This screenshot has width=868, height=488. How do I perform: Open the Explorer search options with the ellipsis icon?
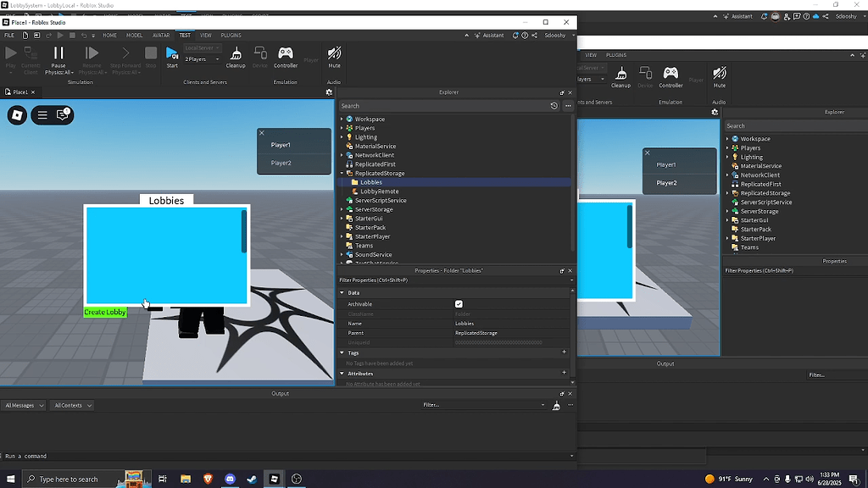[569, 106]
